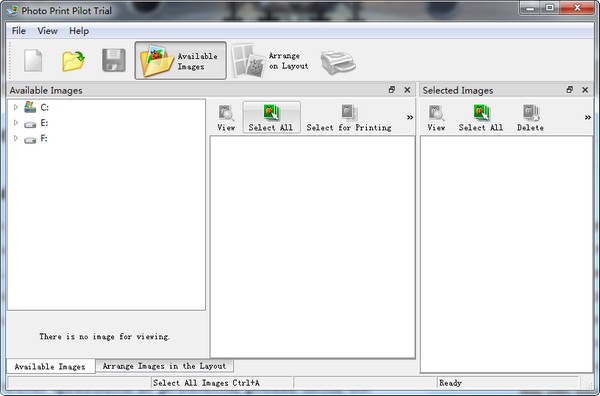The image size is (600, 396).
Task: Open the File menu
Action: click(19, 31)
